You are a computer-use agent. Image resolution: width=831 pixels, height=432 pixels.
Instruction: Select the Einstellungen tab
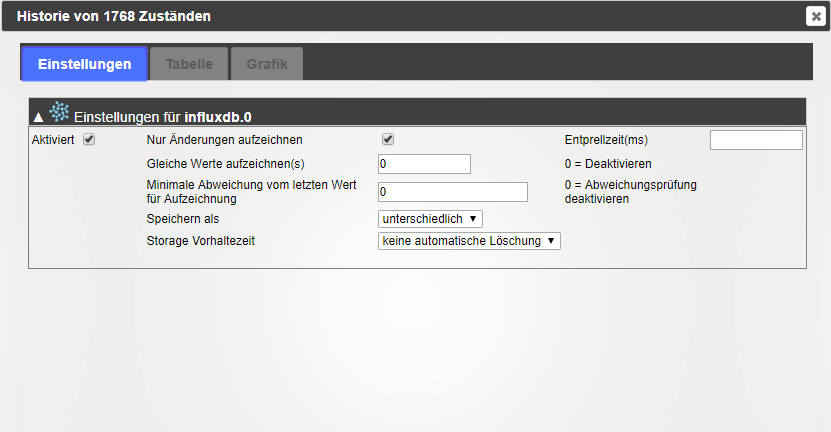click(84, 64)
